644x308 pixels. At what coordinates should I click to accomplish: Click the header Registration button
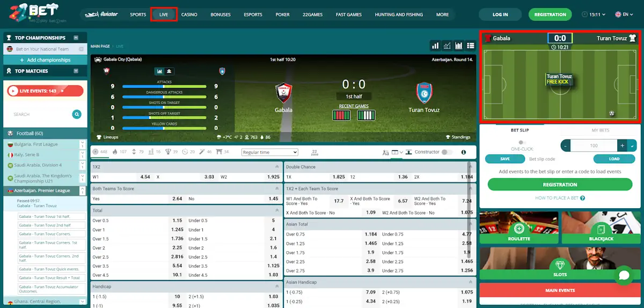click(x=550, y=14)
